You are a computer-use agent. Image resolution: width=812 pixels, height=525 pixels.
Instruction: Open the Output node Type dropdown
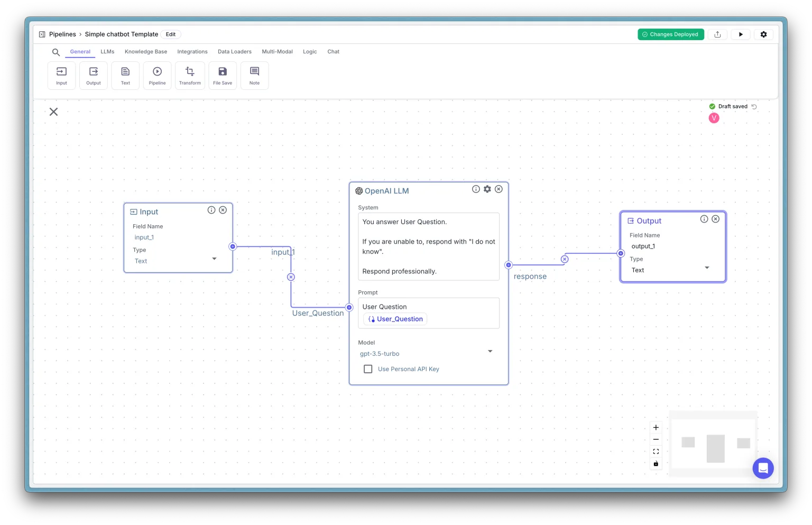pyautogui.click(x=671, y=270)
